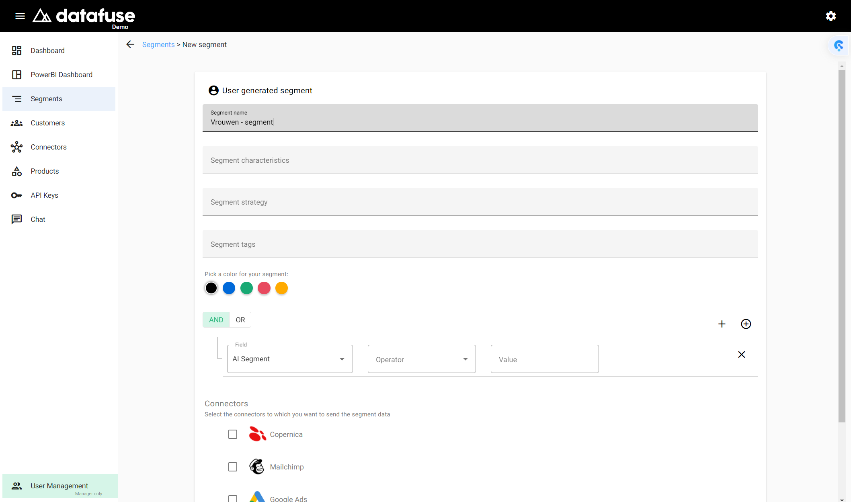This screenshot has height=504, width=851.
Task: Switch rule logic to OR
Action: click(240, 320)
